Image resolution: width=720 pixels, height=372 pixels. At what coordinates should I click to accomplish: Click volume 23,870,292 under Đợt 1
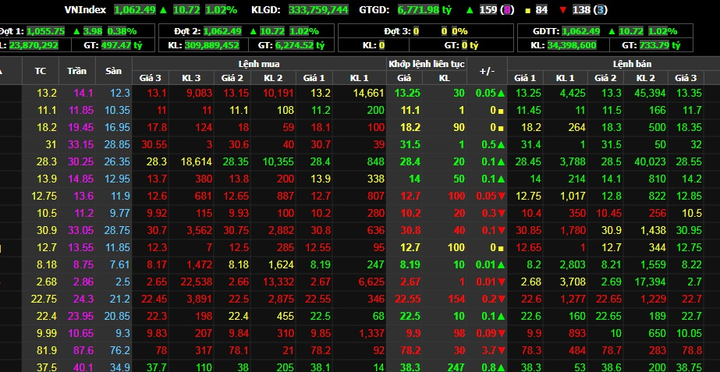[34, 45]
